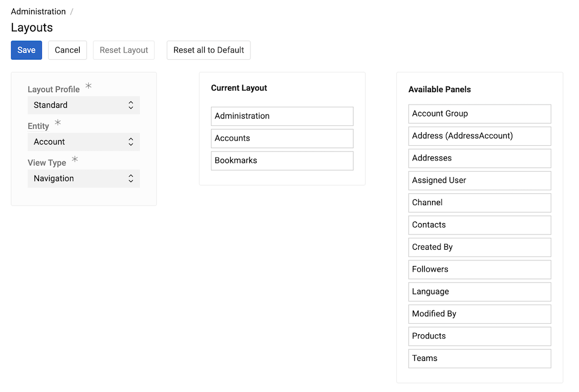Open the Administration breadcrumb link
The height and width of the screenshot is (392, 579).
pos(38,11)
